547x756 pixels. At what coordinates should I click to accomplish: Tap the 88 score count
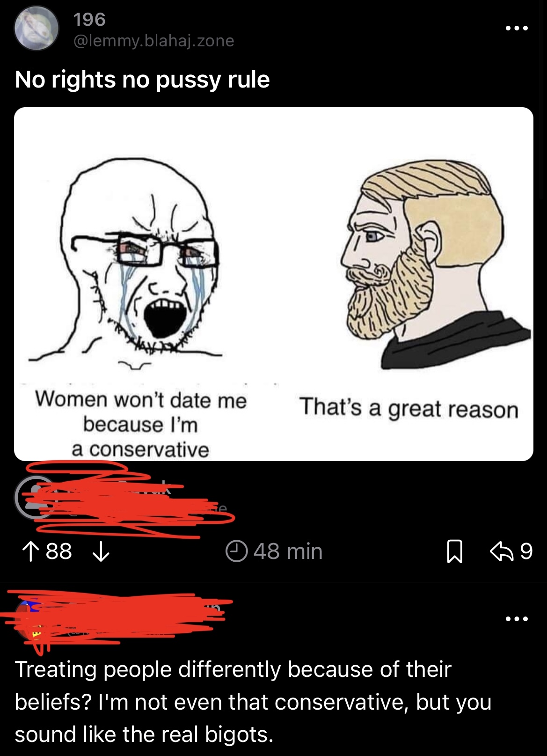[x=59, y=551]
